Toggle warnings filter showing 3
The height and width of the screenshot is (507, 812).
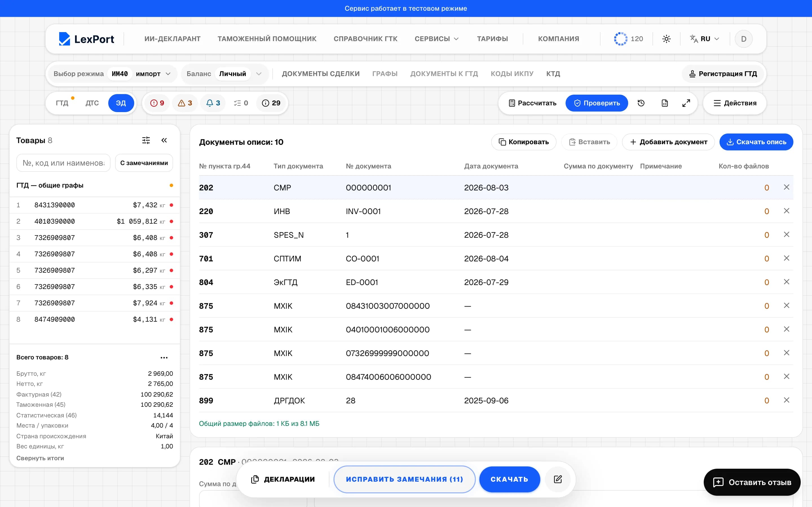pos(185,103)
